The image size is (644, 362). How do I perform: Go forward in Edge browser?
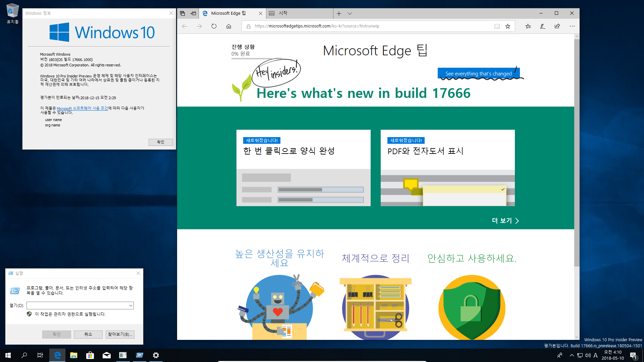click(x=199, y=26)
